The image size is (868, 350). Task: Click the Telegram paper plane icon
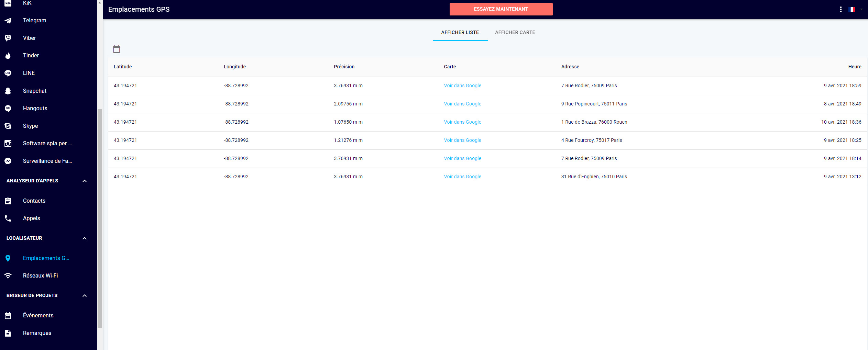[x=8, y=21]
